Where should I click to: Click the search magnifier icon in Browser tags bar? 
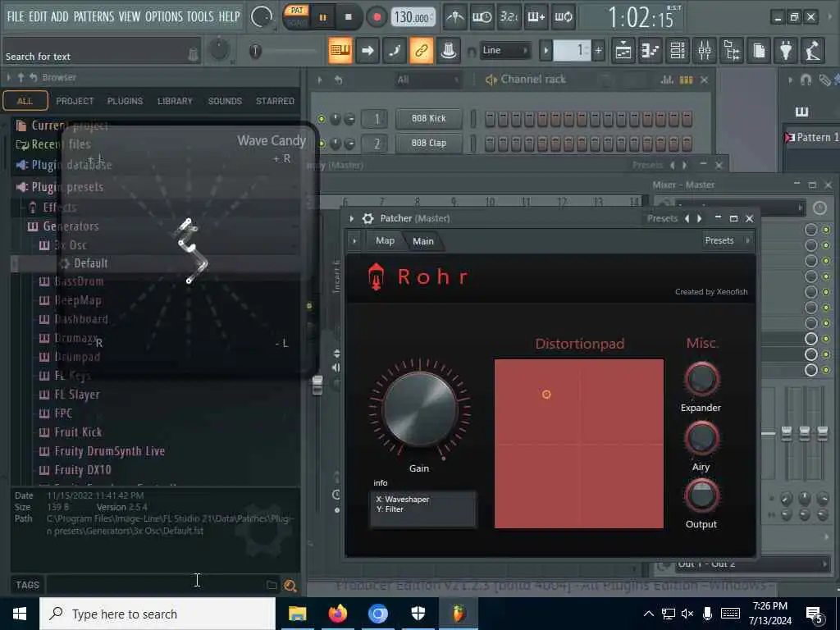click(290, 586)
